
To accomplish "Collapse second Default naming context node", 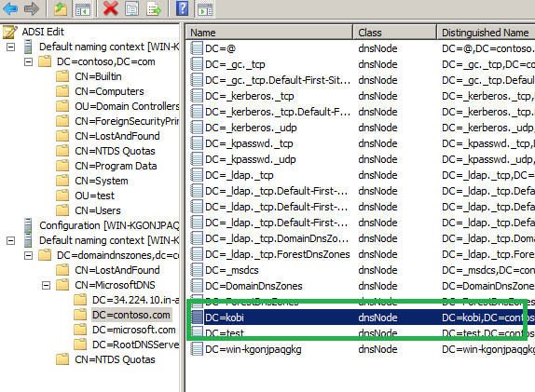I will [11, 240].
